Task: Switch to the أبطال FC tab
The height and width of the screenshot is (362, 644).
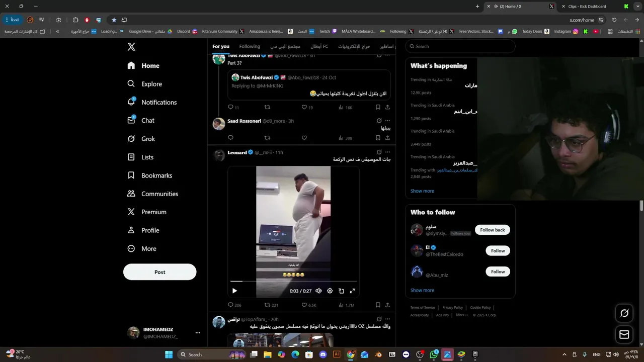Action: (319, 46)
